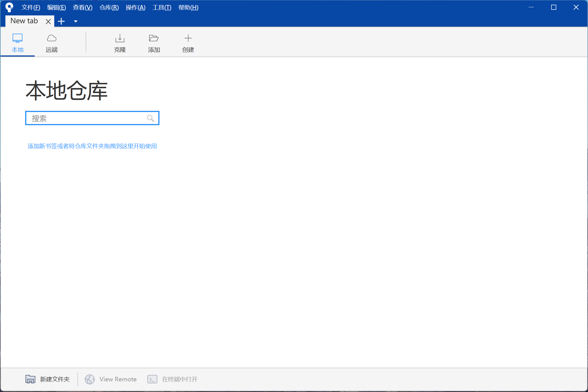Screen dimensions: 588x392
Task: Click the Sourcetree logo in title bar
Action: 9,7
